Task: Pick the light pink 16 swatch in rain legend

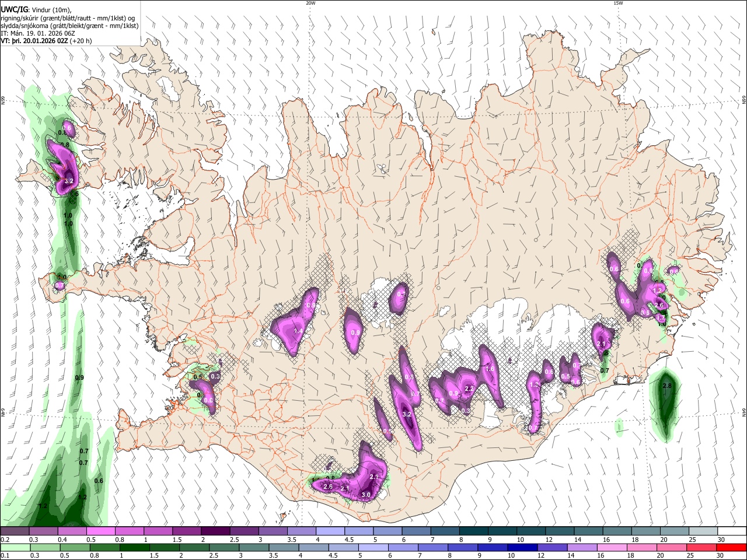Action: (x=612, y=548)
